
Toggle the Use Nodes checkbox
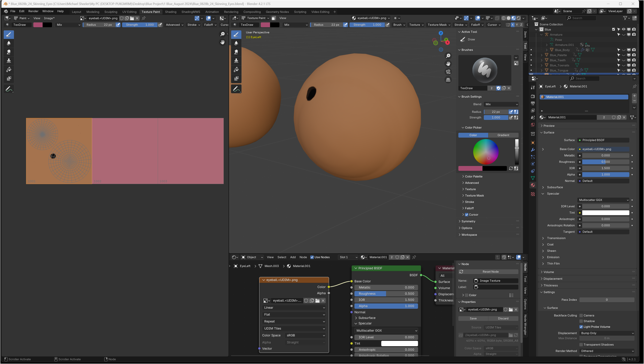312,257
